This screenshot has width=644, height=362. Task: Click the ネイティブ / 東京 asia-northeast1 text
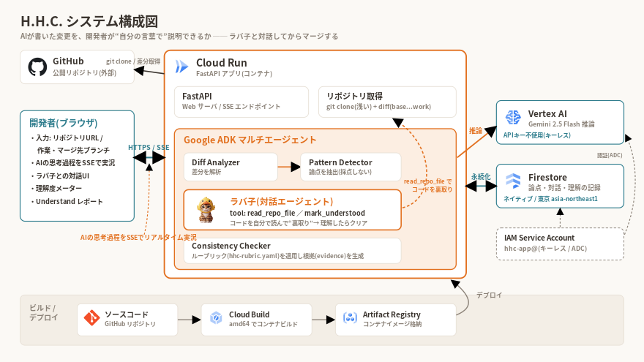pyautogui.click(x=550, y=199)
